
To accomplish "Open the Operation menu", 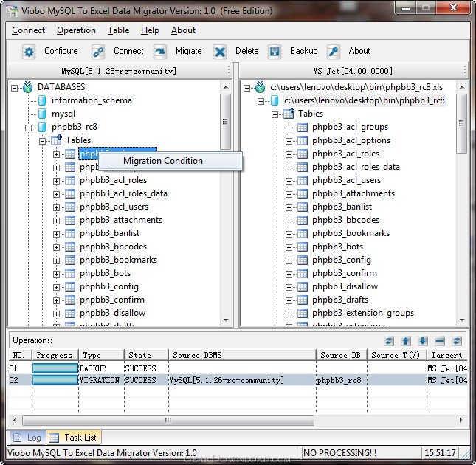I will [x=76, y=30].
